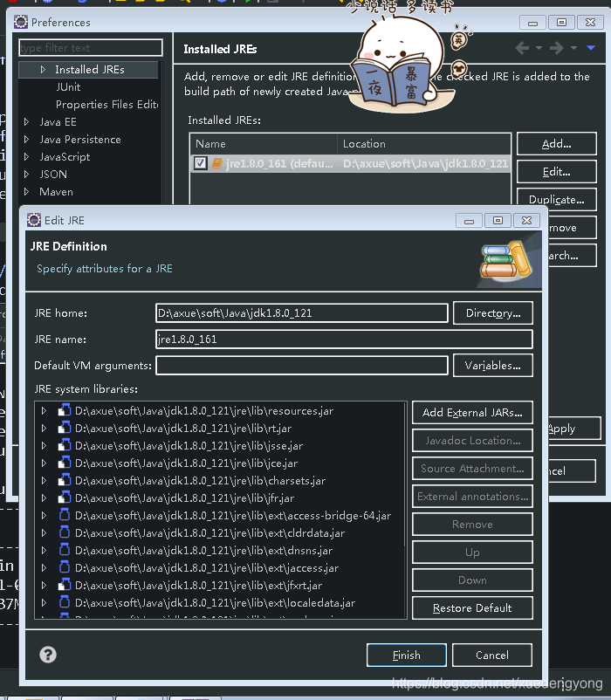Click the jar icon beside access-bridge-64.jar
611x700 pixels.
click(65, 515)
